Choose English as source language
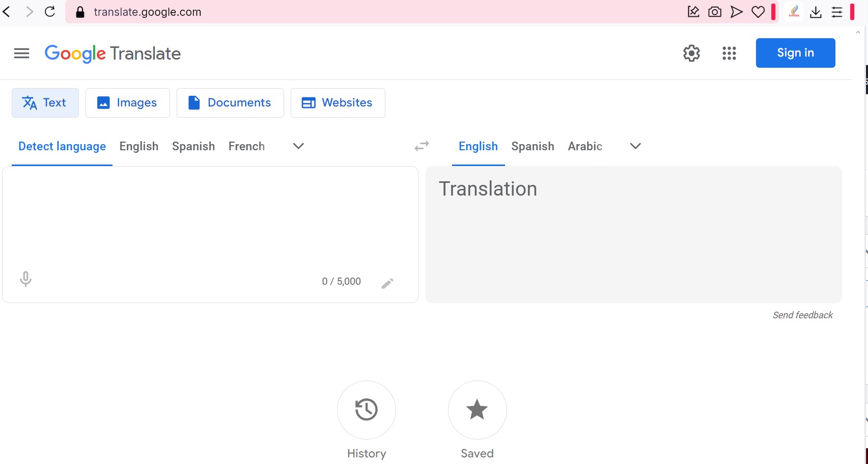 coord(139,147)
